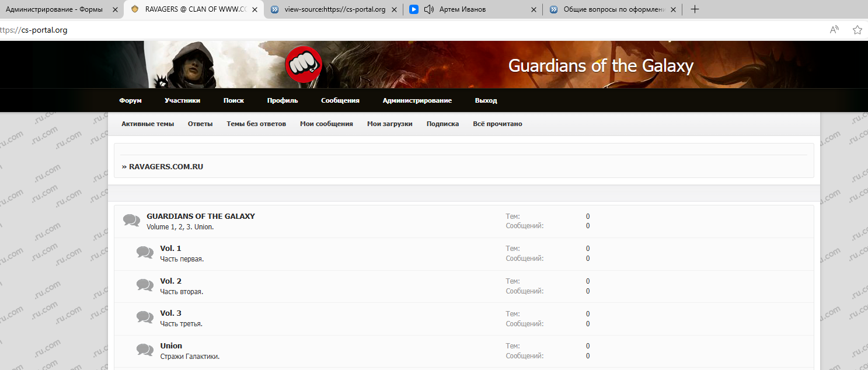Click the description text Стражи Галактики.

[190, 357]
